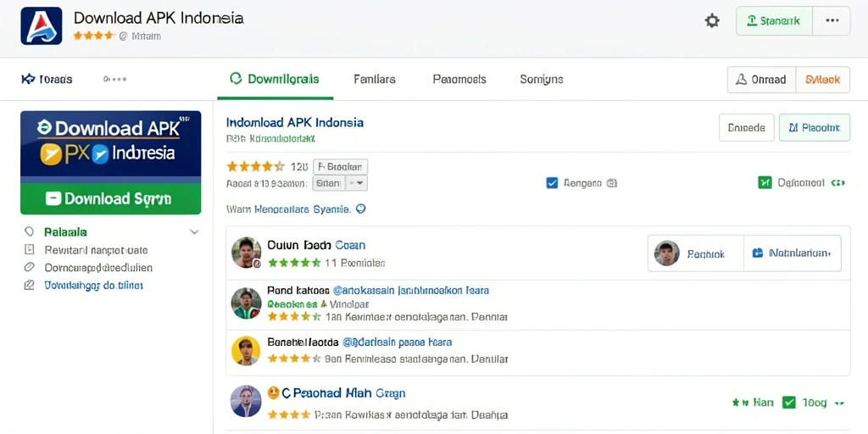Switch to the Downlilorais tab
This screenshot has width=868, height=434.
tap(275, 79)
